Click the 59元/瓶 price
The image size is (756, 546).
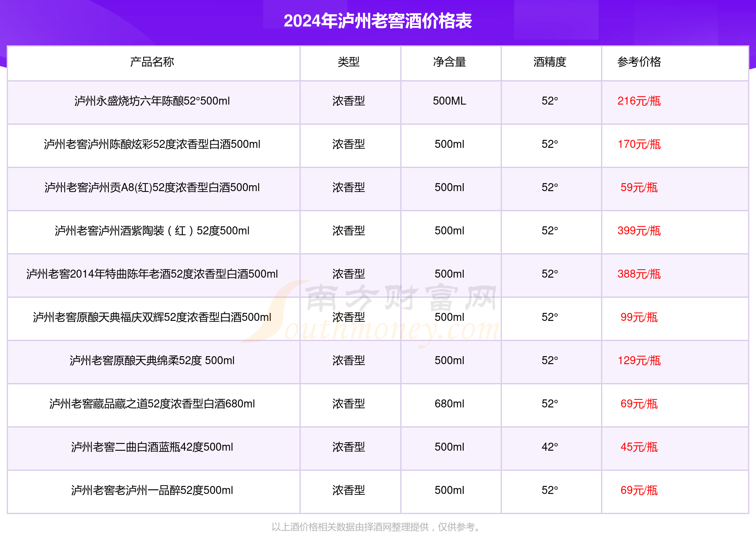tap(639, 187)
